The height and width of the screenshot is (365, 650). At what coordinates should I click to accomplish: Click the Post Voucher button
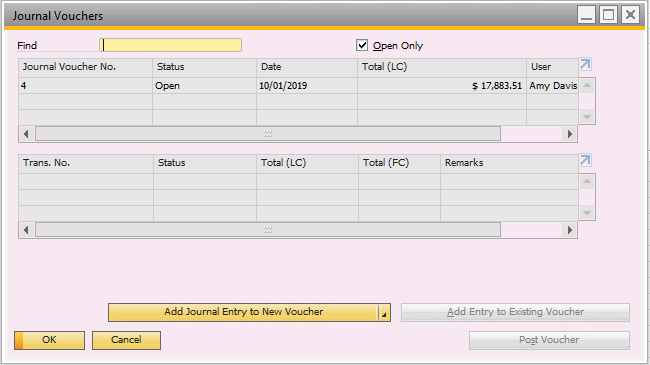549,340
